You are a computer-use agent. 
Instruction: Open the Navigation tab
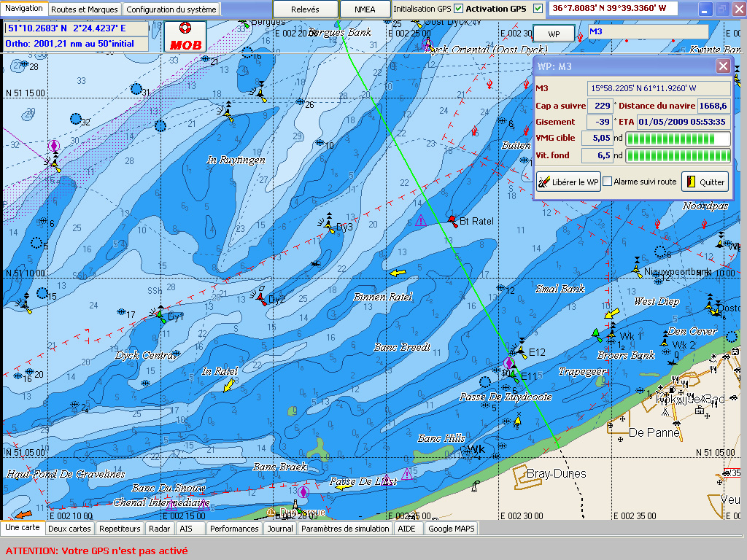tap(24, 9)
